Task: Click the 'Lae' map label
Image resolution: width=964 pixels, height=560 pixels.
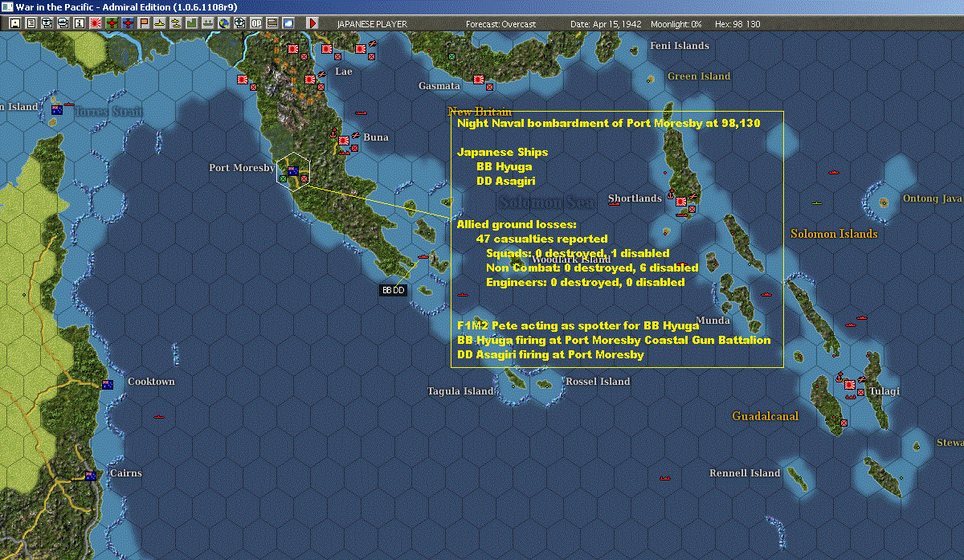Action: coord(344,71)
